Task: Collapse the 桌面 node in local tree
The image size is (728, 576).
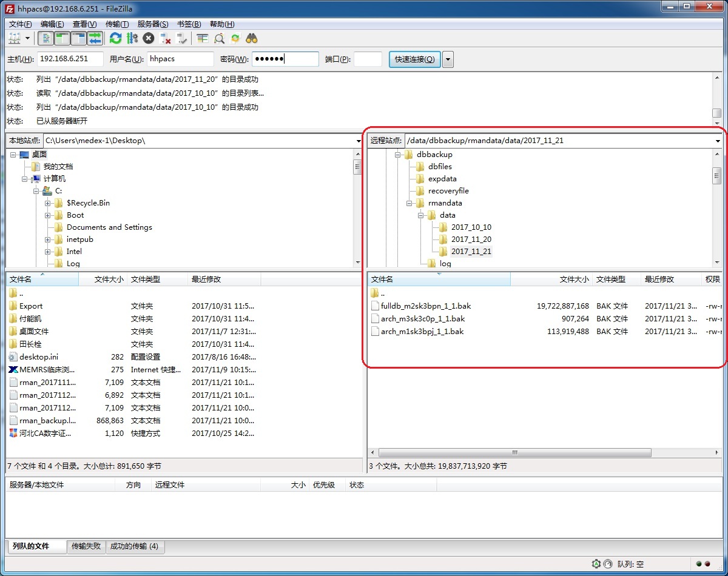Action: pos(14,155)
